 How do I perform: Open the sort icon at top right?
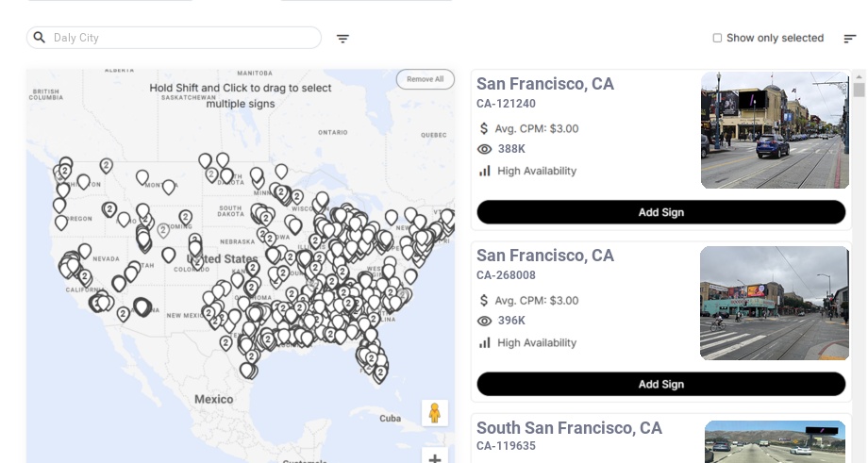[x=850, y=39]
